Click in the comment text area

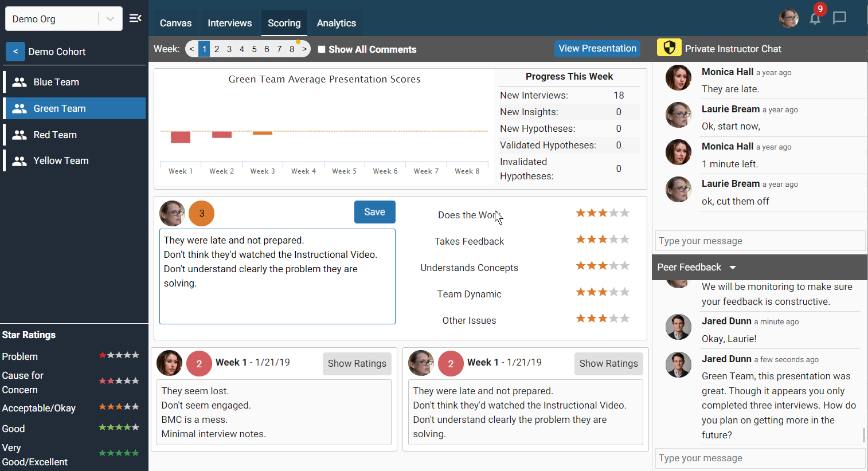click(x=277, y=277)
